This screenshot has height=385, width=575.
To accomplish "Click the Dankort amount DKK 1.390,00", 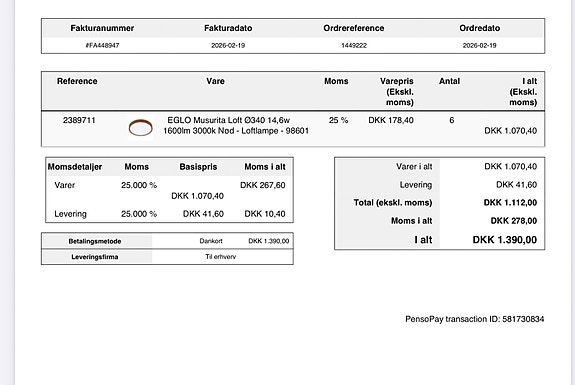I will [x=268, y=241].
